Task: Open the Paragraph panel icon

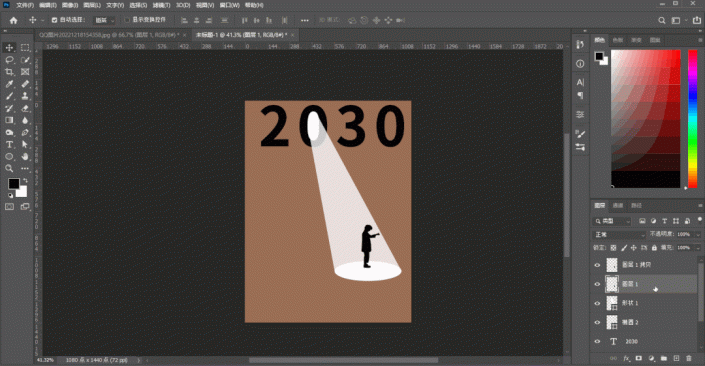Action: 580,95
